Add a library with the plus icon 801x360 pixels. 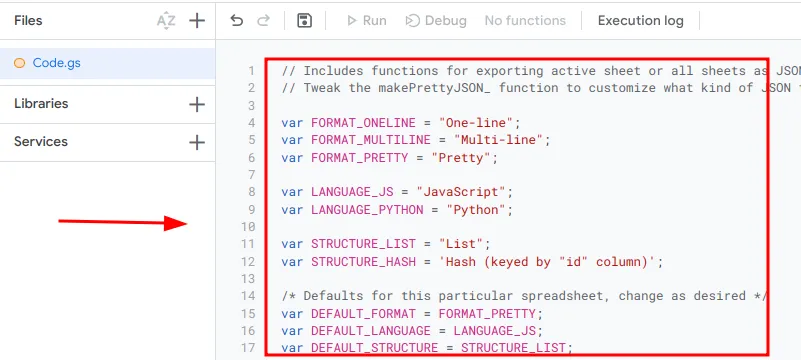tap(197, 105)
